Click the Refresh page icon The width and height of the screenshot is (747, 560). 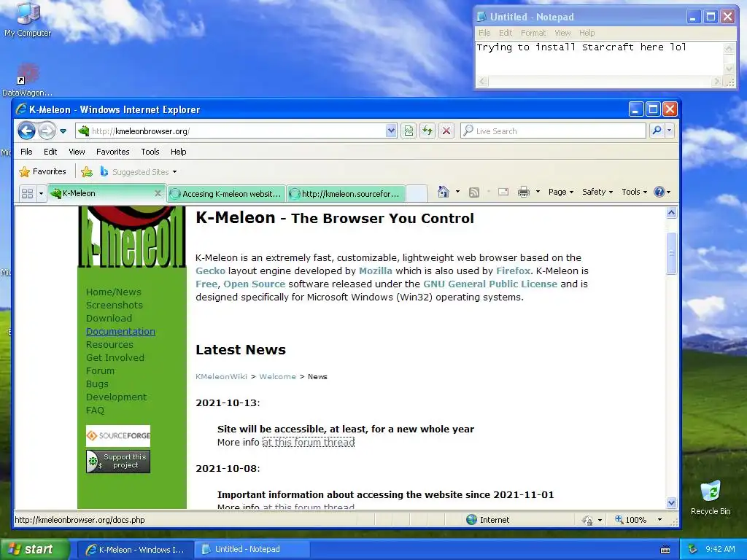coord(427,131)
